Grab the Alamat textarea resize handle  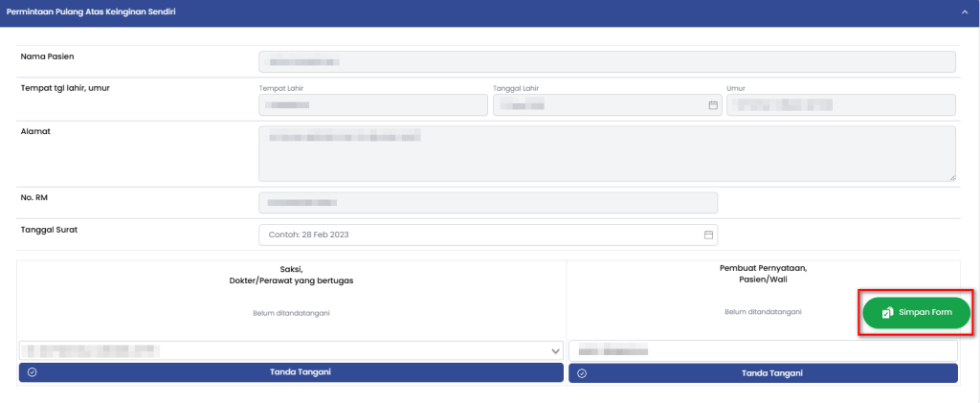pos(951,177)
